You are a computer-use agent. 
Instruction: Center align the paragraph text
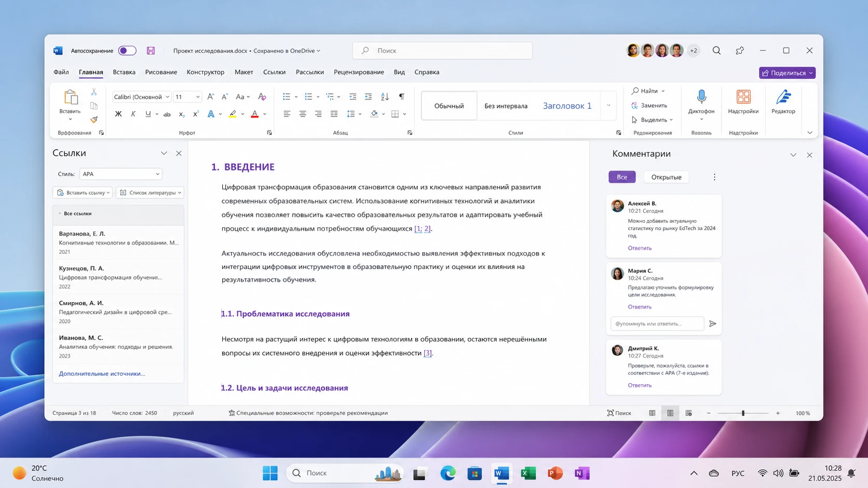point(303,114)
